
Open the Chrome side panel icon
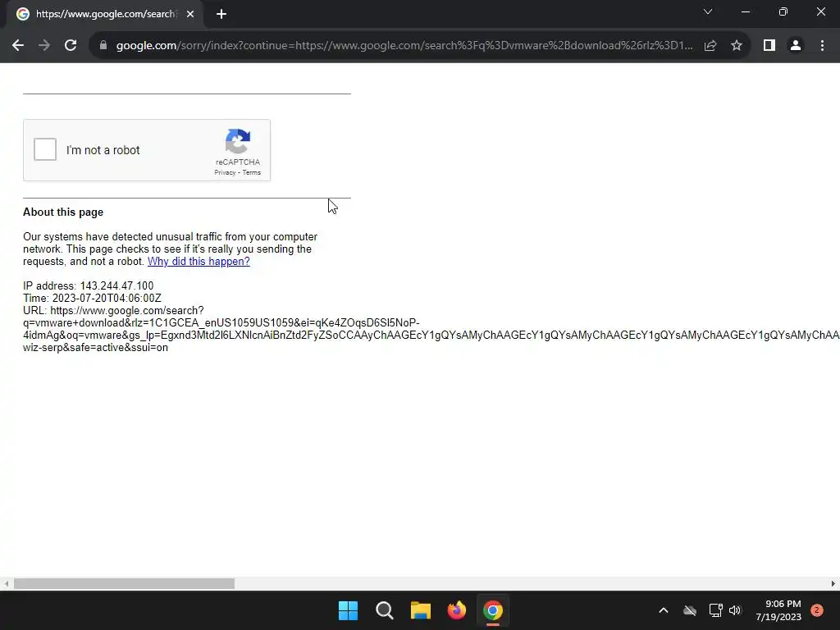[x=769, y=46]
